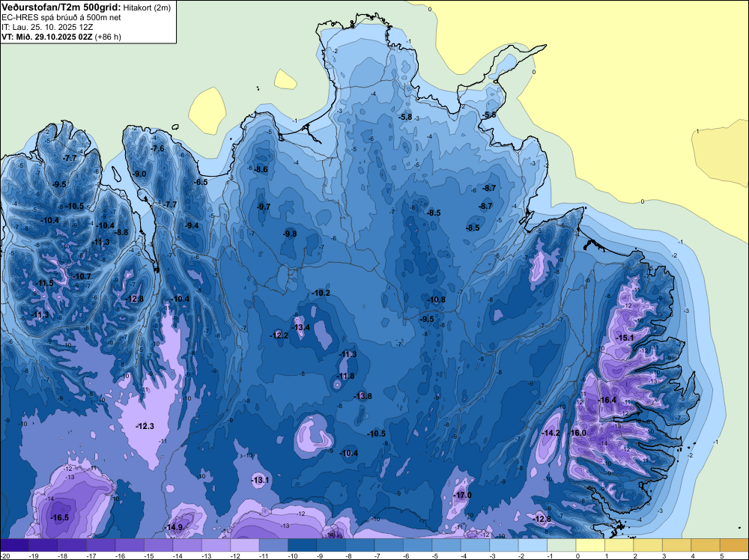Image resolution: width=749 pixels, height=560 pixels.
Task: Click the -8.8 temperature label
Action: (x=121, y=232)
